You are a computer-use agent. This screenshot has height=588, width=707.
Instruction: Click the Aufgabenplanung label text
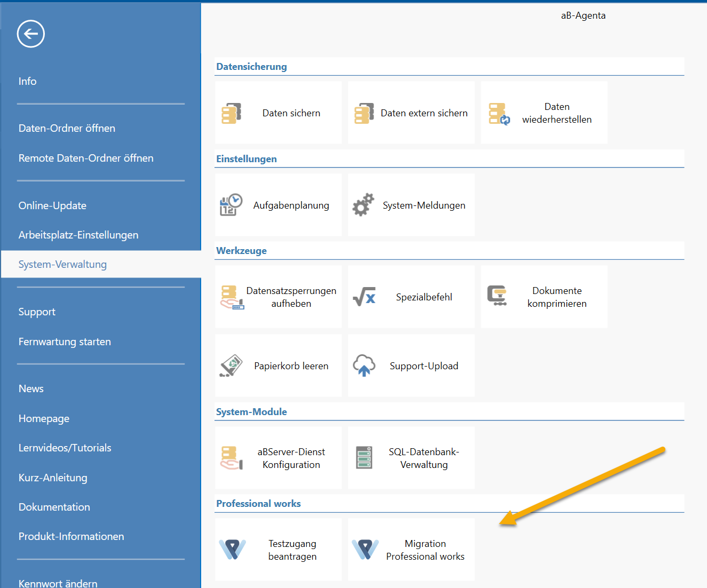(291, 205)
